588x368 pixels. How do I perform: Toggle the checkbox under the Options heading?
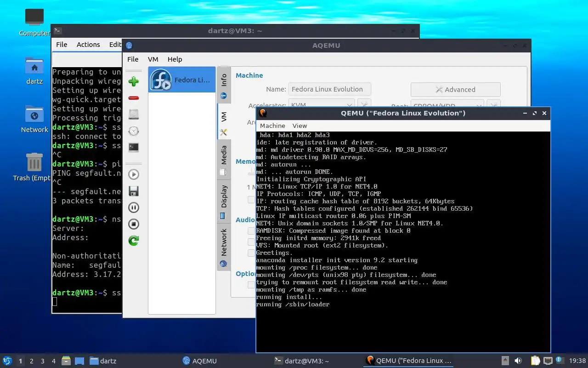click(x=251, y=285)
